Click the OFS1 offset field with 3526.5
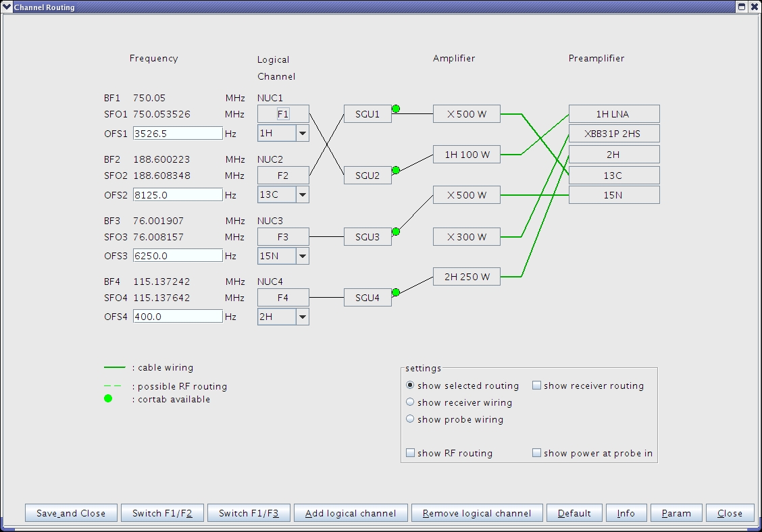762x532 pixels. click(177, 134)
